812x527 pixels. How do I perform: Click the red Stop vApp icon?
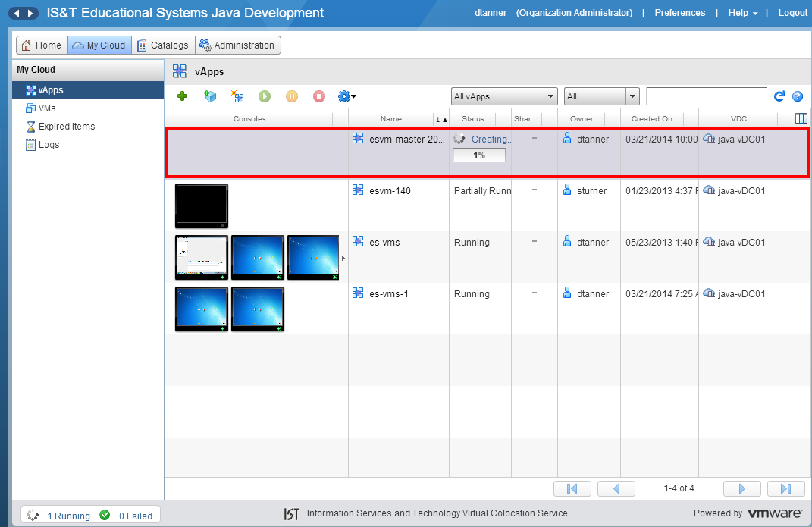(319, 96)
